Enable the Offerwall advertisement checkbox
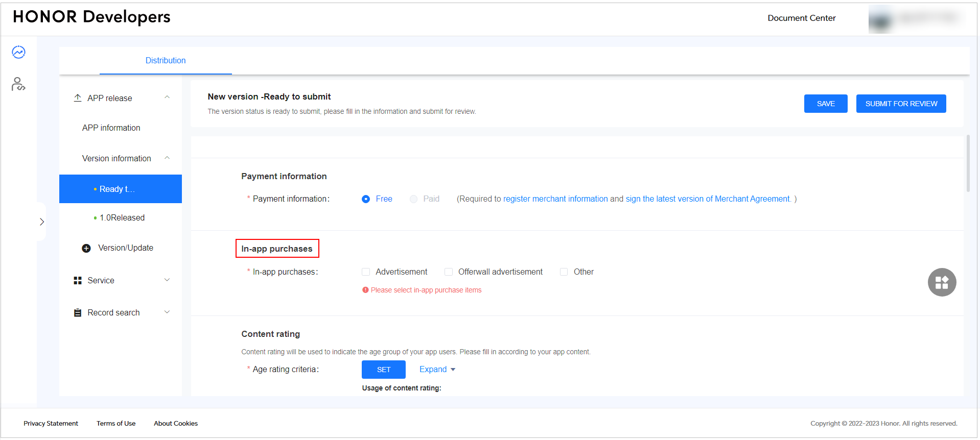The width and height of the screenshot is (980, 440). click(x=449, y=272)
